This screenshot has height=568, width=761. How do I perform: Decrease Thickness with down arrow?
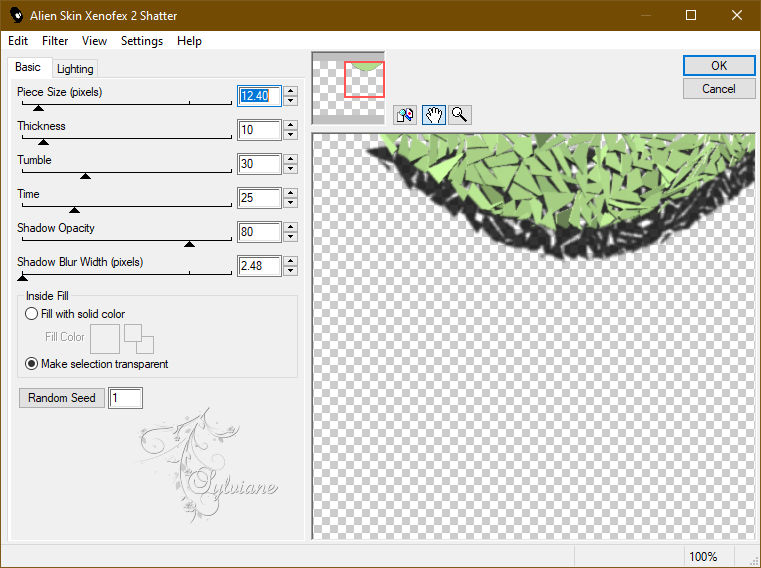pyautogui.click(x=290, y=134)
